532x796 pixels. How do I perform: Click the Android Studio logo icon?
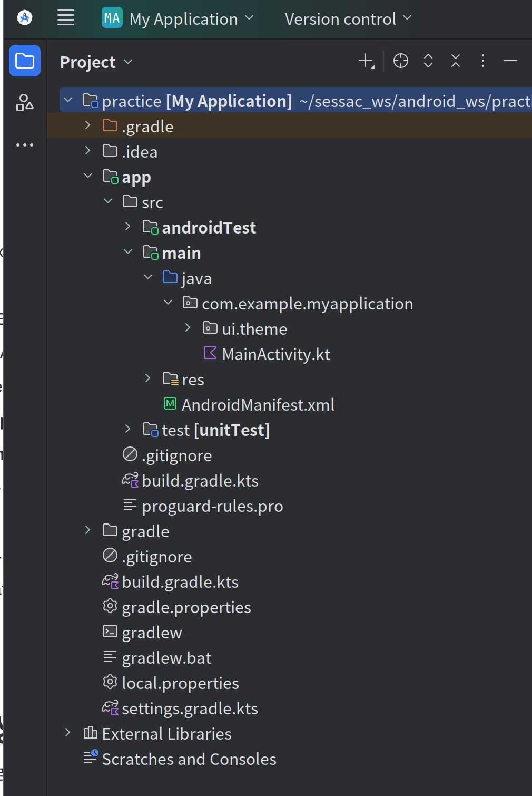click(25, 18)
